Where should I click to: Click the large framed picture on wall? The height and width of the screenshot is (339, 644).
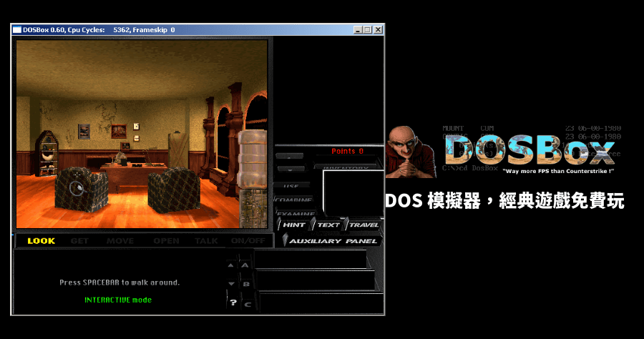pos(119,132)
